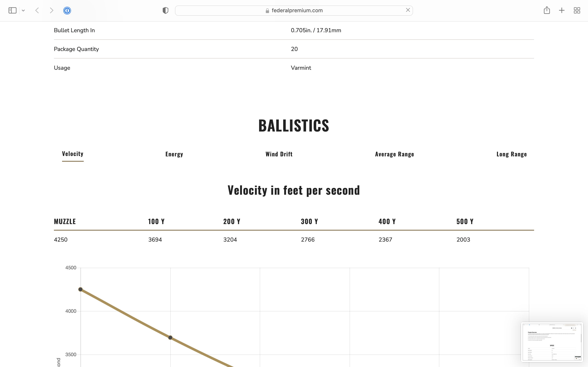Open the screenshot preview thumbnail
The height and width of the screenshot is (367, 588).
click(552, 342)
